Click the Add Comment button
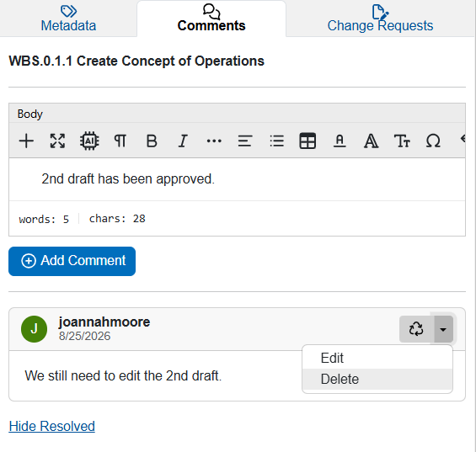The height and width of the screenshot is (452, 476). click(x=72, y=261)
